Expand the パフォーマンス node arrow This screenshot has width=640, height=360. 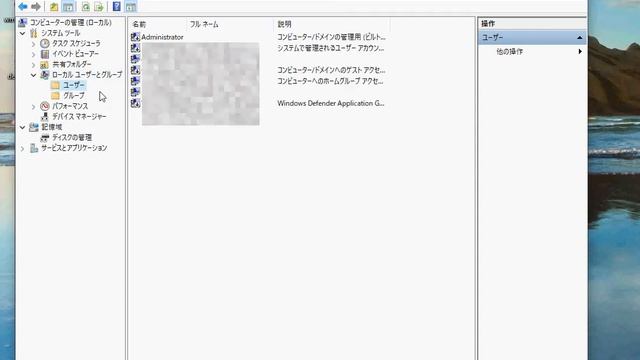(33, 107)
